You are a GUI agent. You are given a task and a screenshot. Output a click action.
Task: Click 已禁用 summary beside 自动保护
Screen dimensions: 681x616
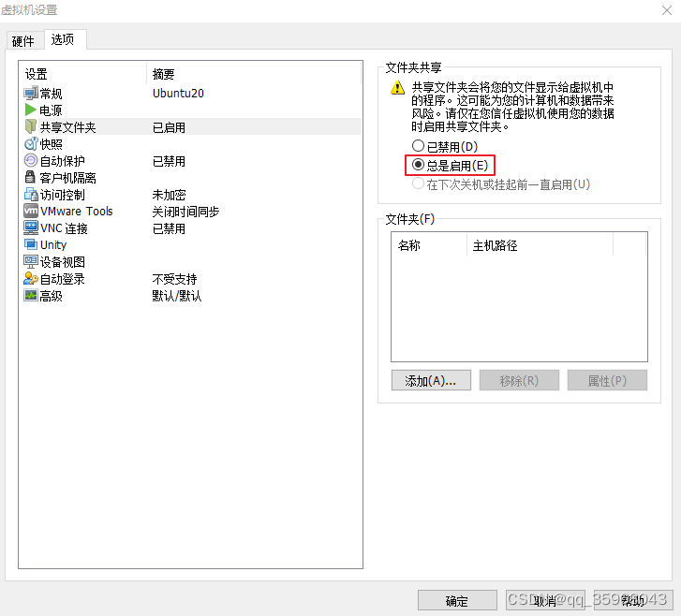click(169, 161)
